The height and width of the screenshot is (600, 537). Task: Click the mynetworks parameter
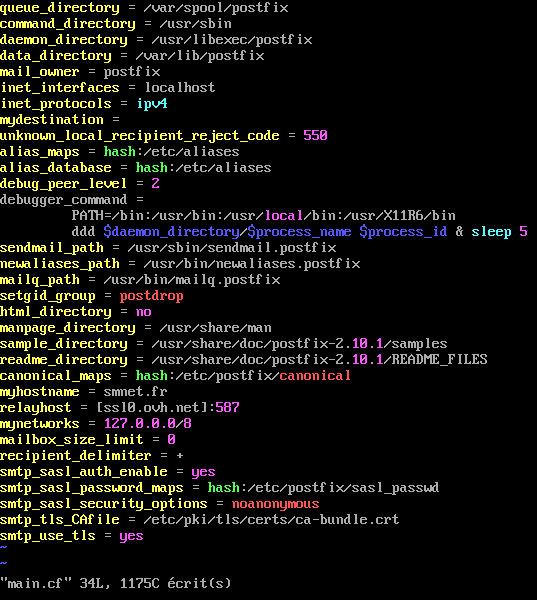coord(40,424)
